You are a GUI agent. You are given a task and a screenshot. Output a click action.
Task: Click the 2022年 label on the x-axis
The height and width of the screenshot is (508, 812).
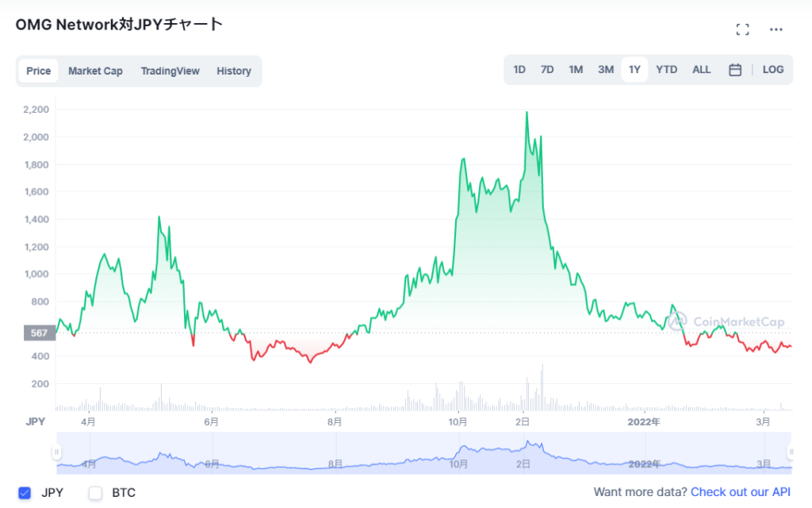[644, 422]
